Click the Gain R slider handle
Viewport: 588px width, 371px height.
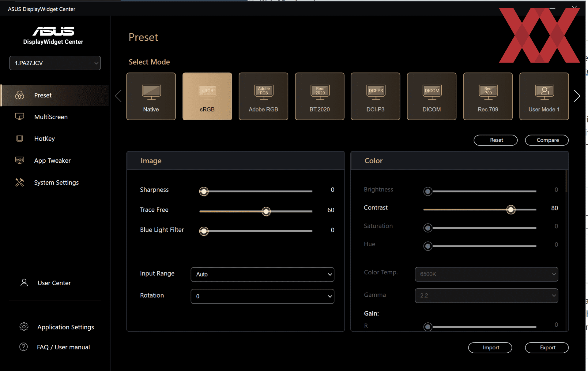428,327
